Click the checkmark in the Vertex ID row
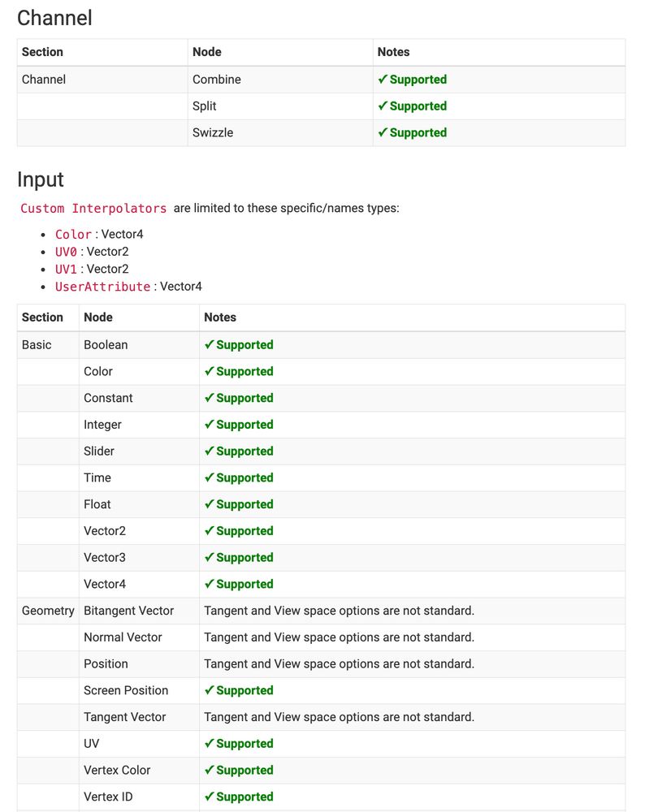Viewport: 645px width, 812px height. (x=209, y=797)
